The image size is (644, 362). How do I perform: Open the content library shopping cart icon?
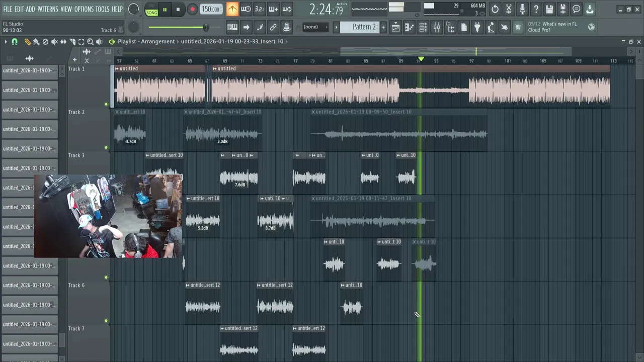point(518,28)
